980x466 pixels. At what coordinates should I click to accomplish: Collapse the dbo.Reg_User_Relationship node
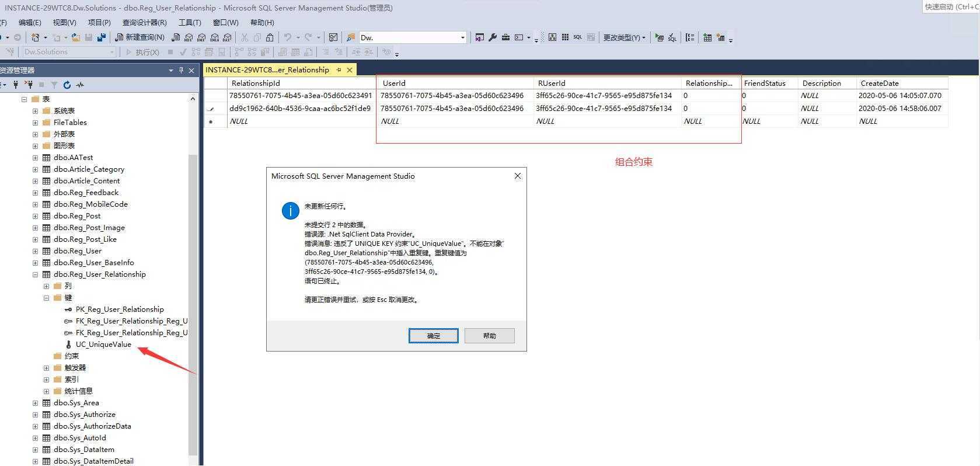point(35,274)
